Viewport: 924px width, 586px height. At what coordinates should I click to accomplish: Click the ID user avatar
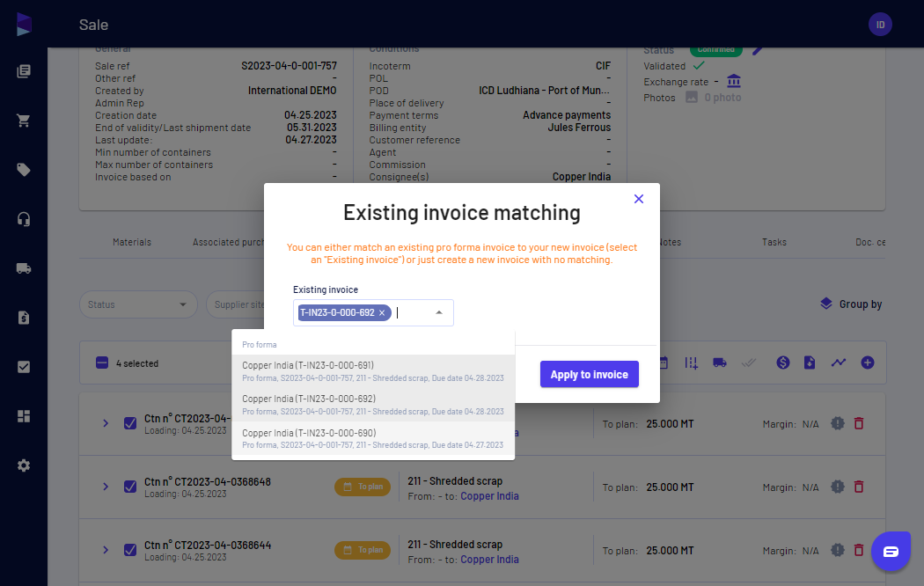[880, 25]
